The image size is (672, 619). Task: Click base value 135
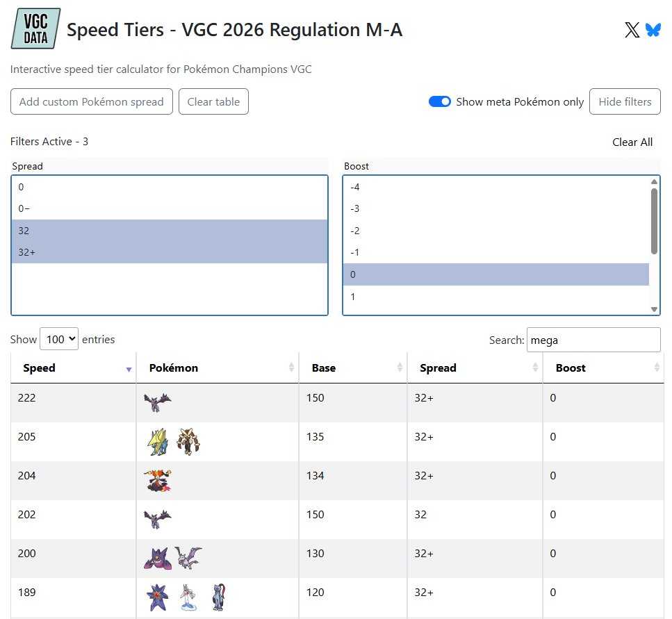click(x=315, y=436)
